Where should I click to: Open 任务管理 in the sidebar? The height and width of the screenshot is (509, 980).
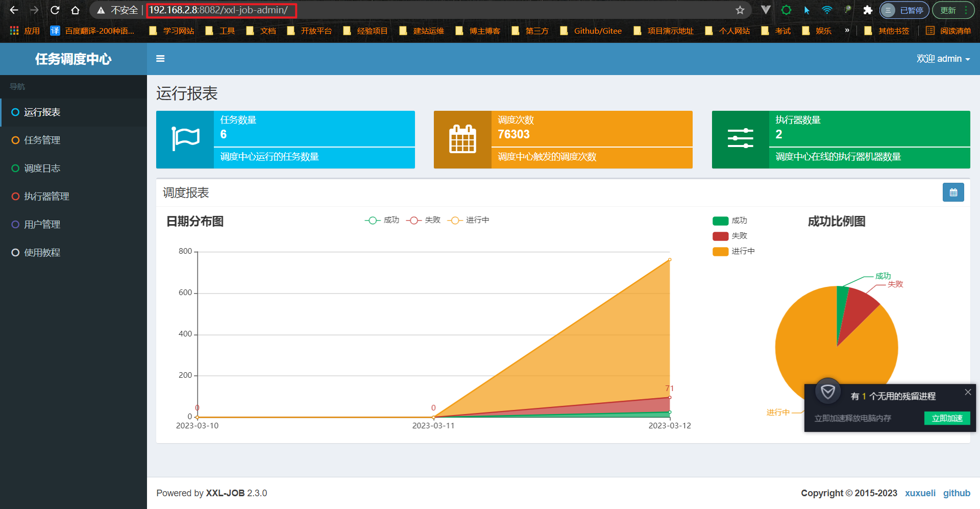point(42,140)
